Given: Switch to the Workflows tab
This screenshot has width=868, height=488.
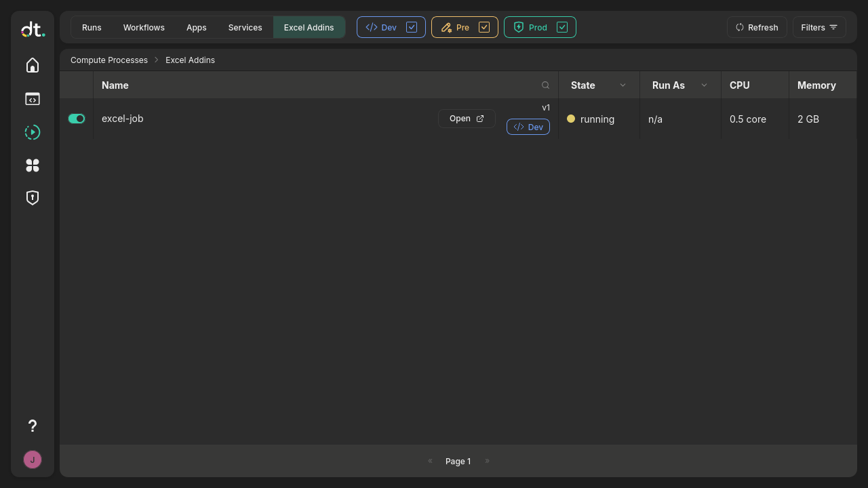Looking at the screenshot, I should [x=144, y=27].
